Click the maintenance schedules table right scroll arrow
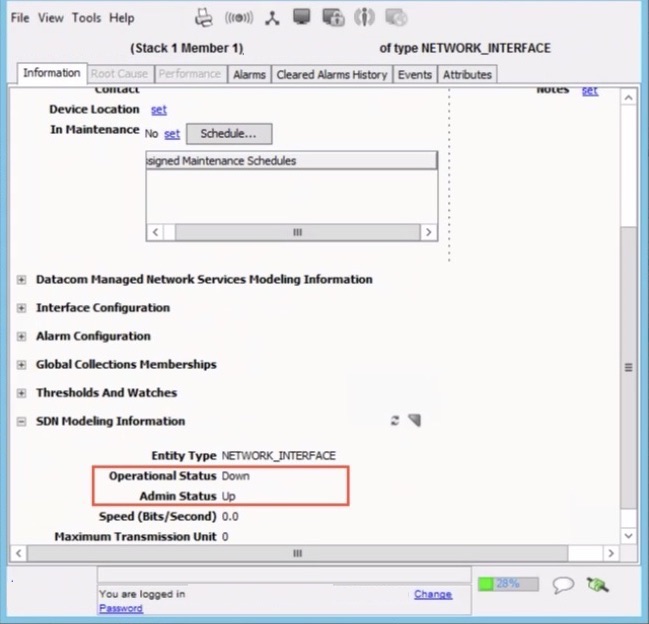Image resolution: width=649 pixels, height=624 pixels. pyautogui.click(x=429, y=232)
